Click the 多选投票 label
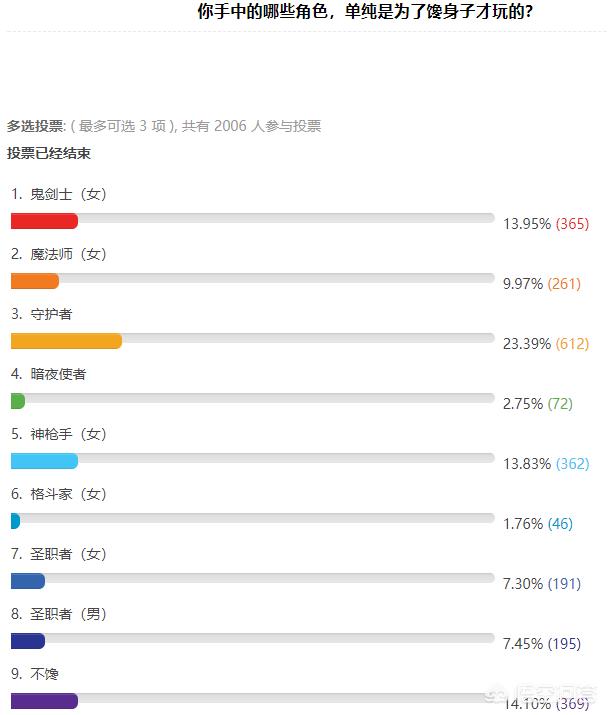Screen dimensions: 608x715 pyautogui.click(x=35, y=126)
